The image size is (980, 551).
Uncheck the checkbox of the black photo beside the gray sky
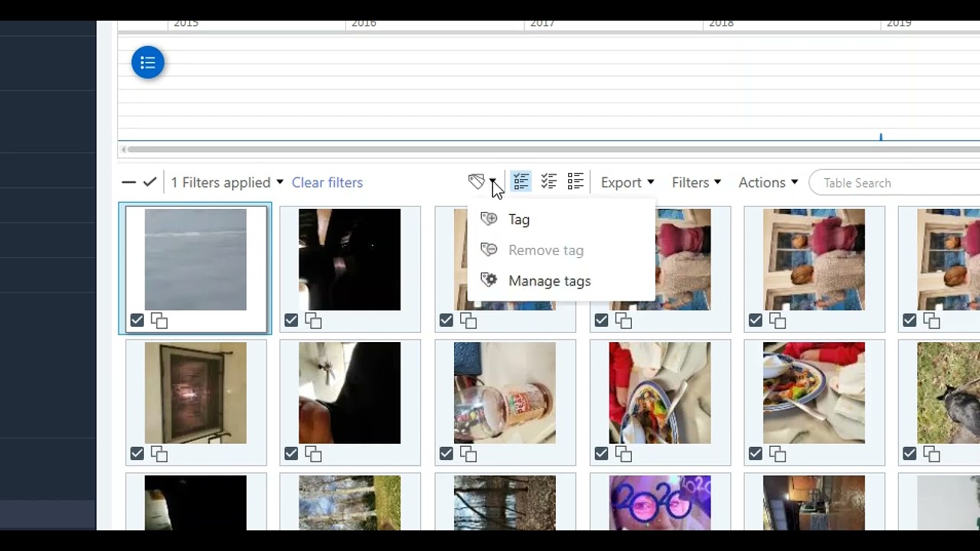291,321
